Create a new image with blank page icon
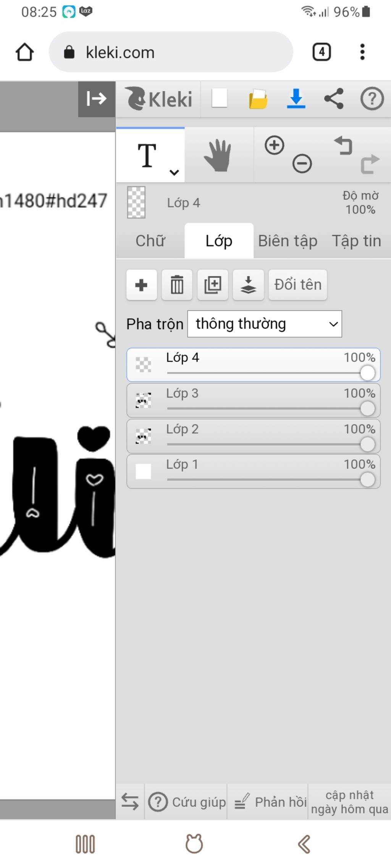 220,98
